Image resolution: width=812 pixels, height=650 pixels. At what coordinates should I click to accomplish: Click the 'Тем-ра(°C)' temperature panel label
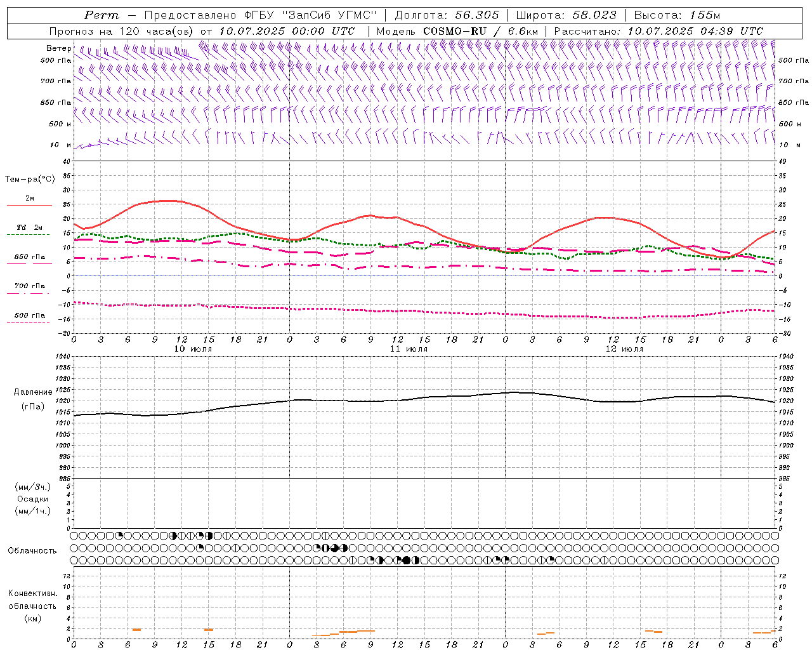30,179
